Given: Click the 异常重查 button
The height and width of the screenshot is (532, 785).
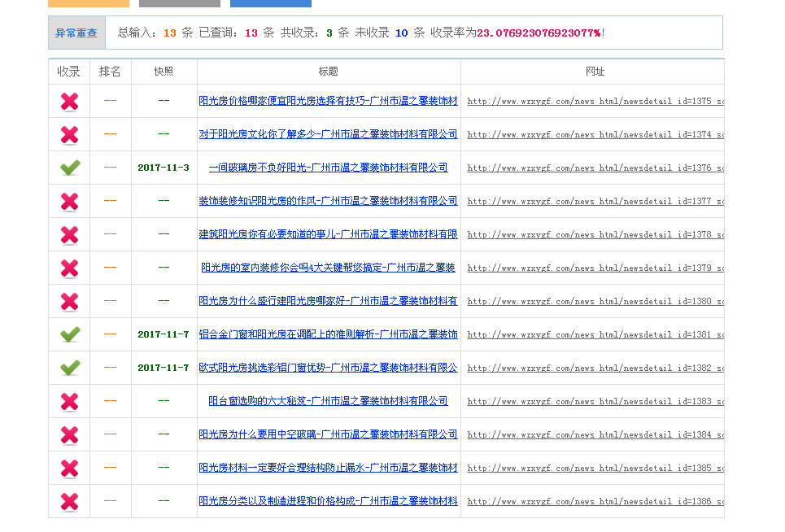Looking at the screenshot, I should coord(76,33).
